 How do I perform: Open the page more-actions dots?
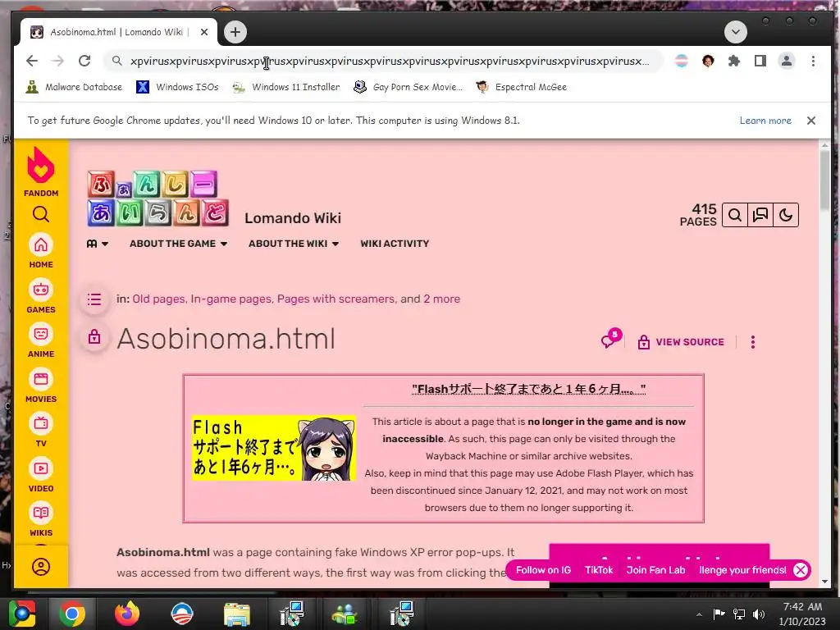click(x=753, y=342)
